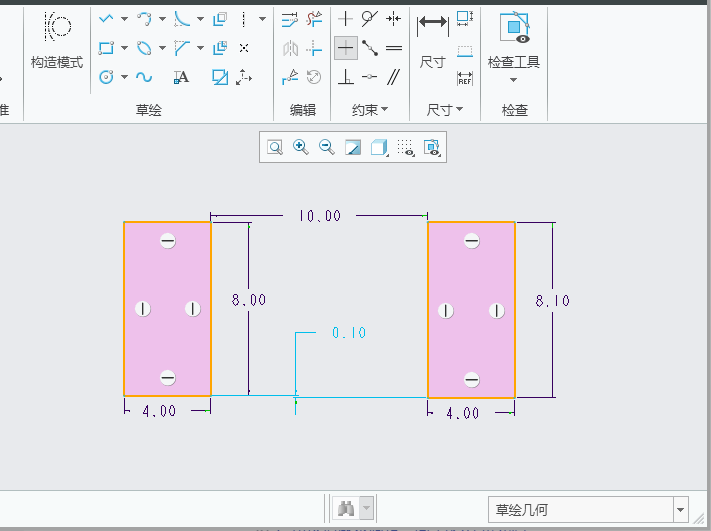The height and width of the screenshot is (531, 711).
Task: Open the Display Style cube menu
Action: pyautogui.click(x=379, y=147)
